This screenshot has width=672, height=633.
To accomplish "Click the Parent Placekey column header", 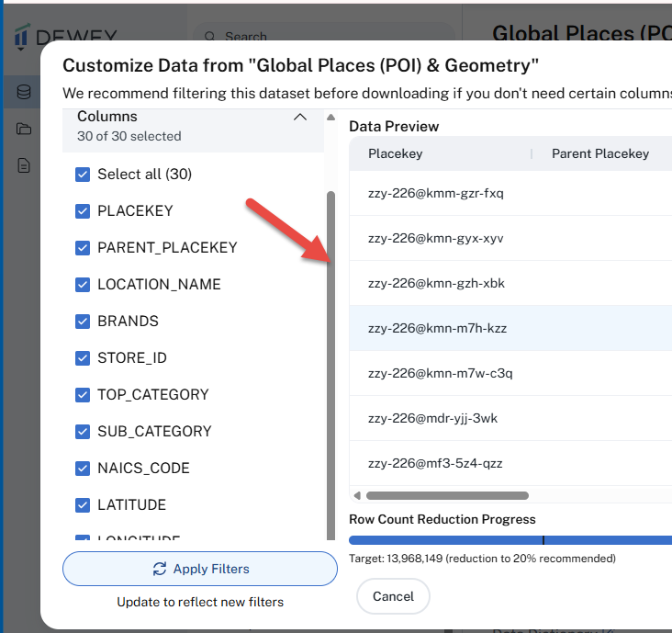I will tap(601, 153).
